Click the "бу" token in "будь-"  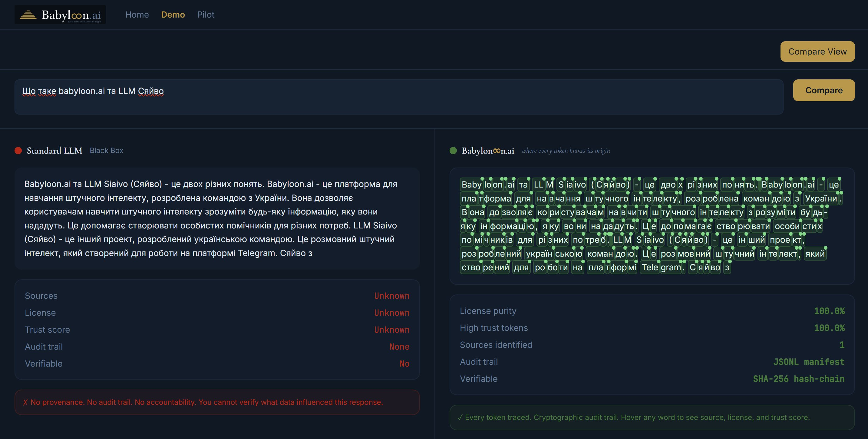[x=805, y=212]
